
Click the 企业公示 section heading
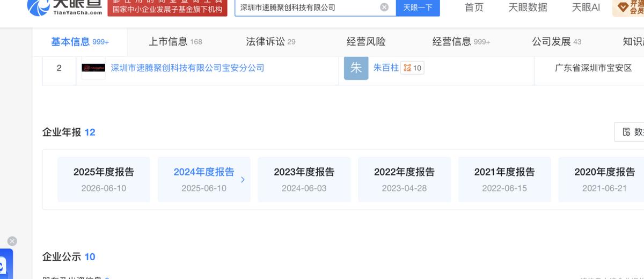[61, 257]
